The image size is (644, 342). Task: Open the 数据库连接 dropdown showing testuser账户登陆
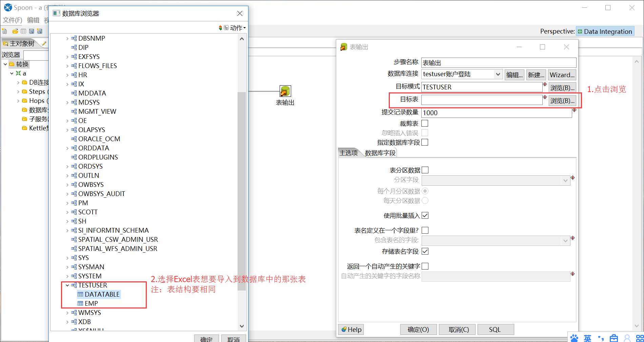[462, 74]
